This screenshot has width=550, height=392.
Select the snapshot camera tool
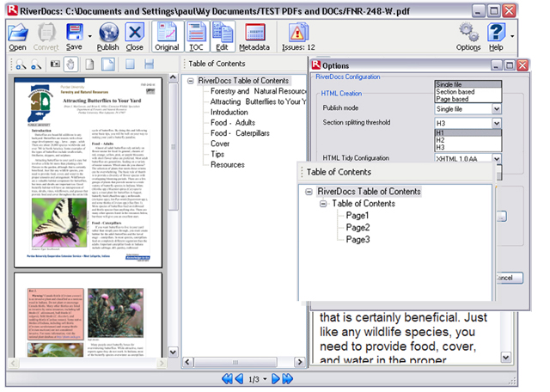coord(55,64)
